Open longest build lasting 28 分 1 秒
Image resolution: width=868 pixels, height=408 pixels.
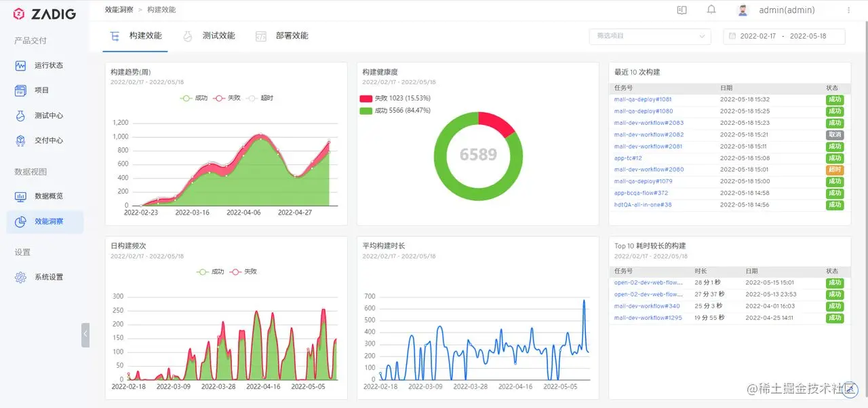pos(648,282)
